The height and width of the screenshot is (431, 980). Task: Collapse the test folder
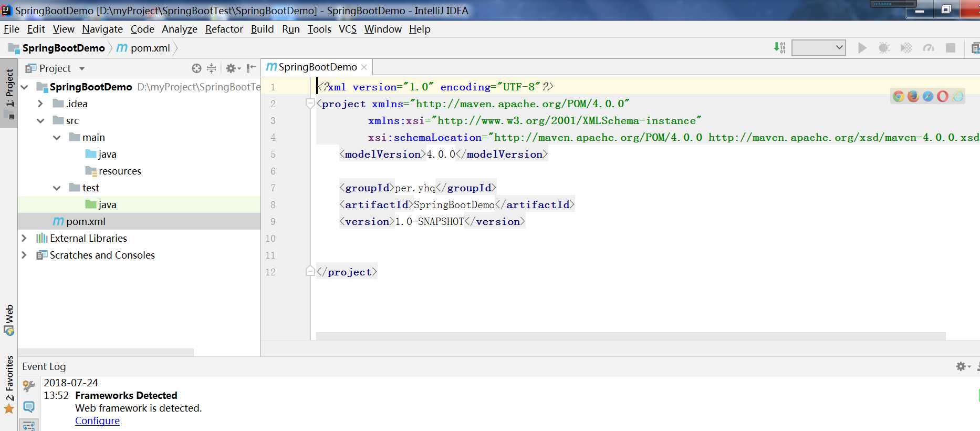coord(57,188)
